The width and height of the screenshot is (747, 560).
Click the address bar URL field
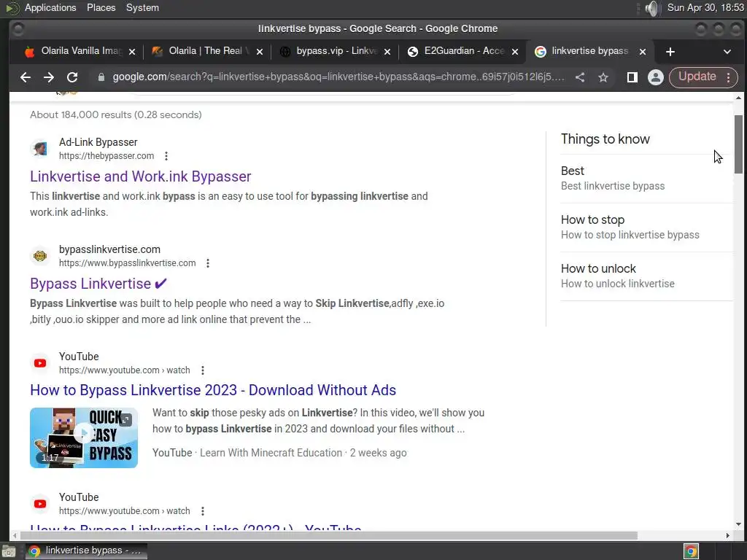tap(338, 77)
